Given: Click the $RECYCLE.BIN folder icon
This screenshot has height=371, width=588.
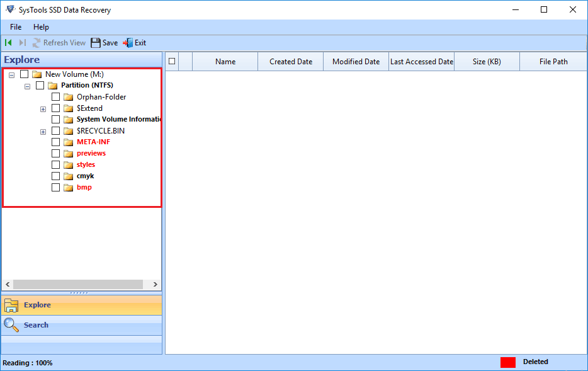Looking at the screenshot, I should point(68,131).
